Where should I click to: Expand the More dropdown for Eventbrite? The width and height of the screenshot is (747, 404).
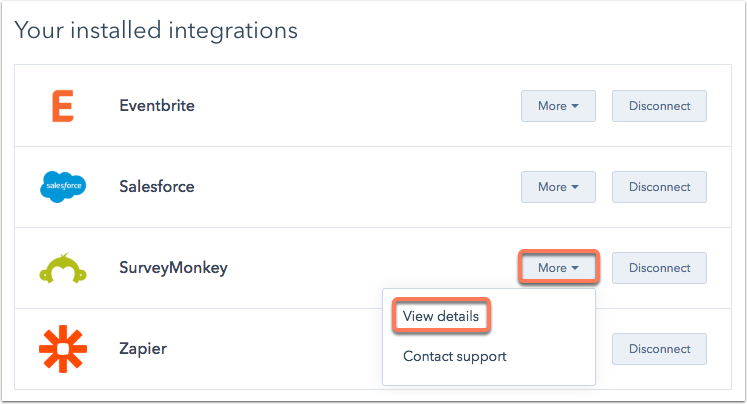click(x=558, y=105)
